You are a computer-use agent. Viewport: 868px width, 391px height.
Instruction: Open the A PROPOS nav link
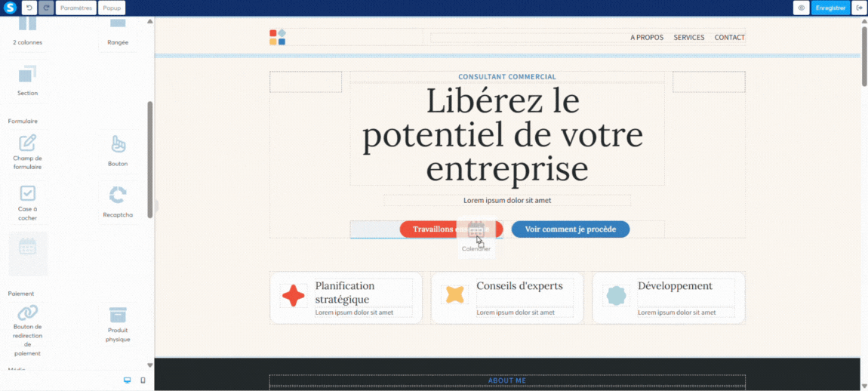pos(647,38)
